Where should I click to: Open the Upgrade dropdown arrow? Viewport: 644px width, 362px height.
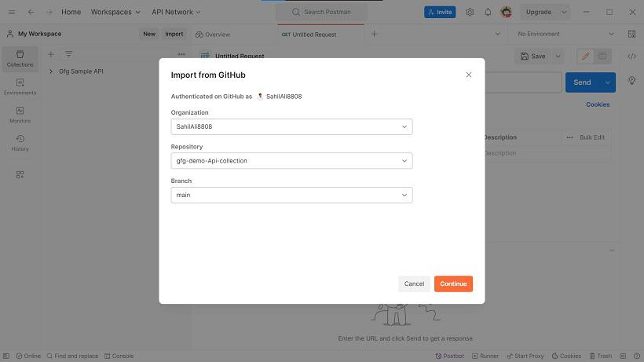564,12
